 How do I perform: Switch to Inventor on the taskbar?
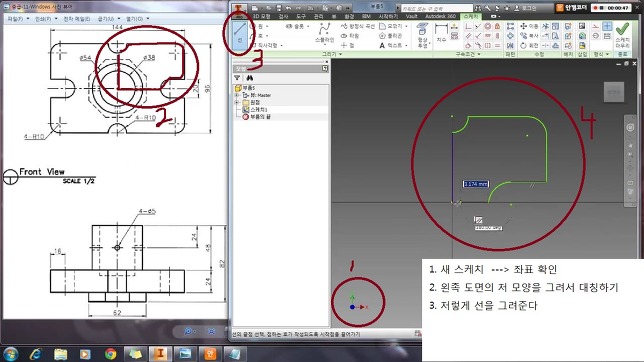[x=160, y=354]
